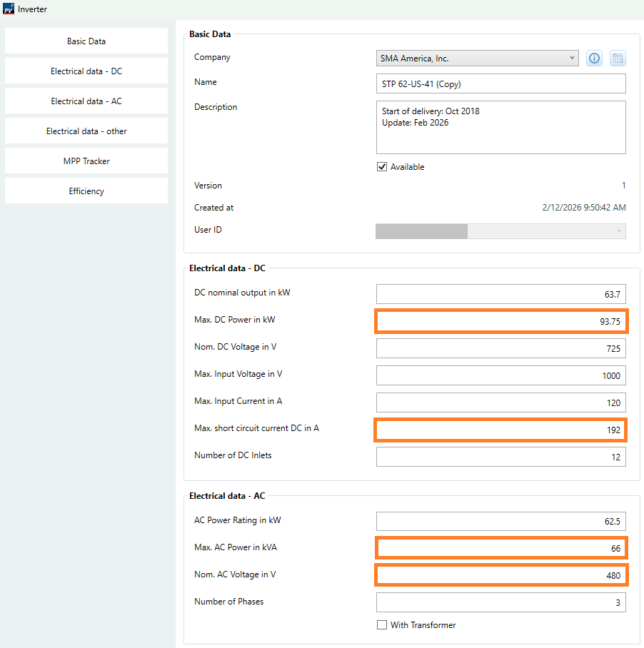
Task: Focus the Description text box
Action: [x=500, y=127]
